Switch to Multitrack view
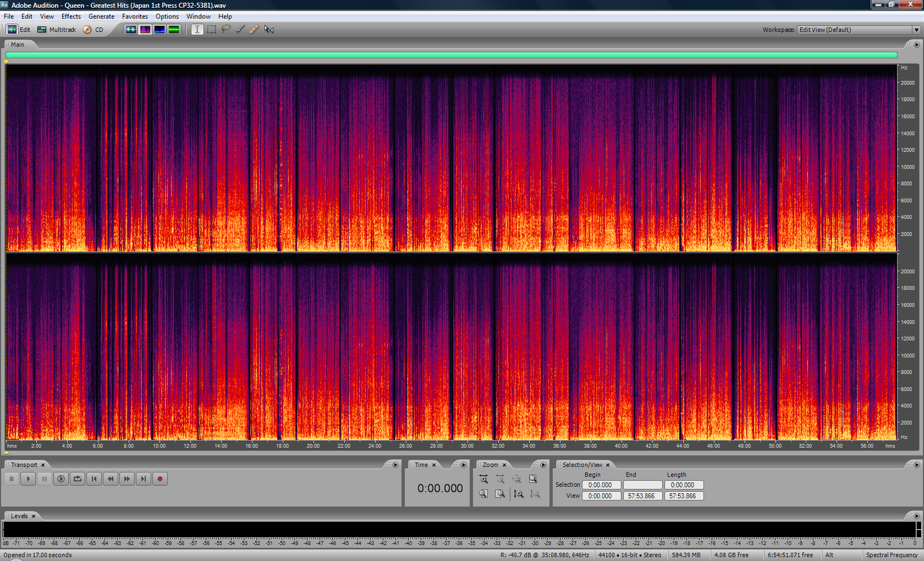 (57, 30)
